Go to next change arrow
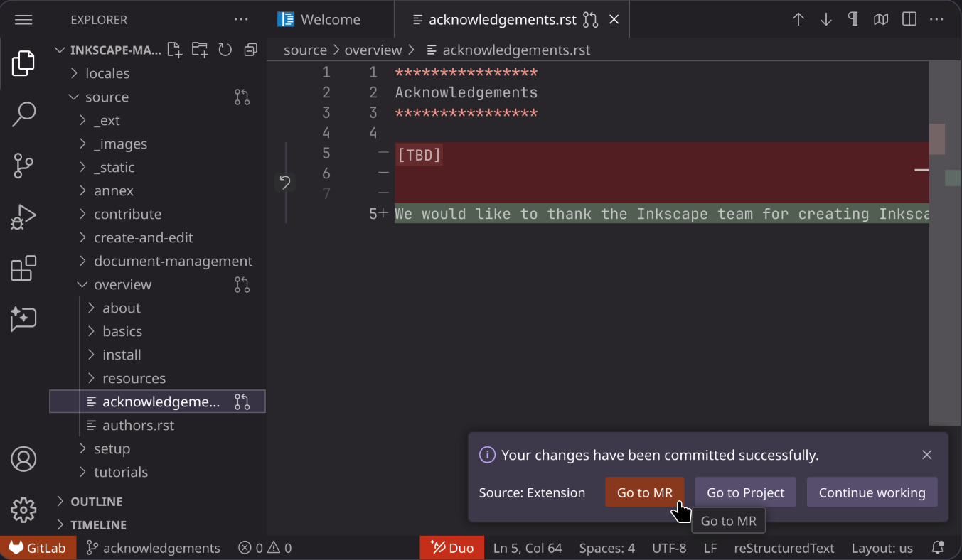 [x=826, y=20]
